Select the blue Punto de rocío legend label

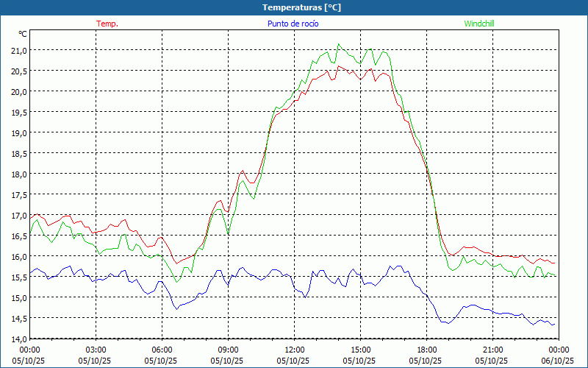[x=293, y=24]
